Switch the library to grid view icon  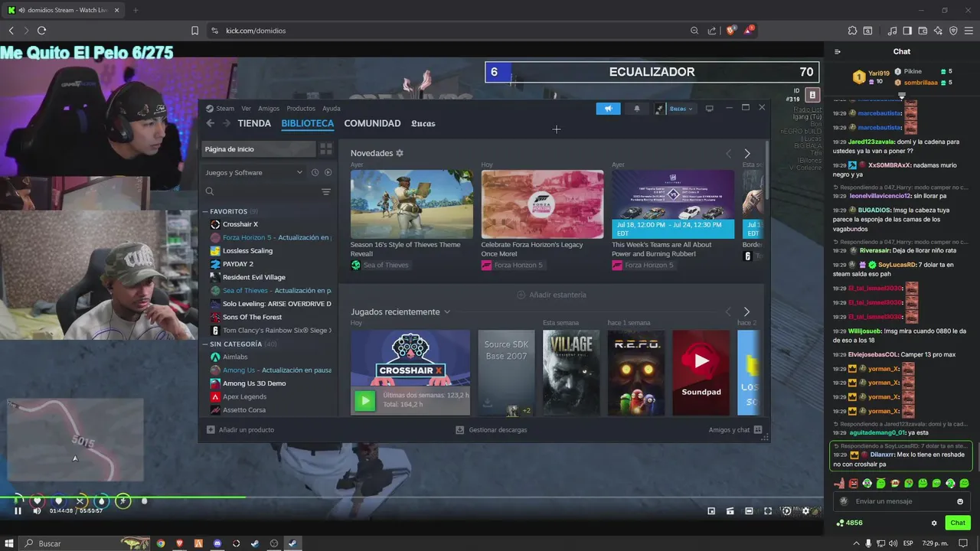point(326,149)
